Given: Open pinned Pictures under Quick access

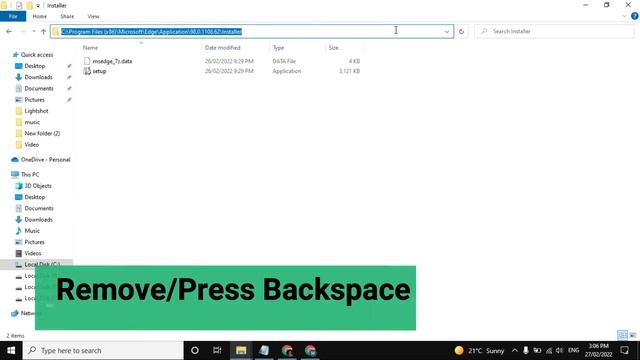Looking at the screenshot, I should pyautogui.click(x=34, y=100).
